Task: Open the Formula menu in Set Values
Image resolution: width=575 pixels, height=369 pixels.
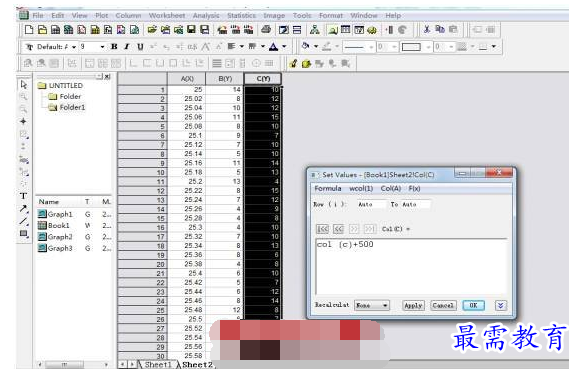Action: click(x=328, y=188)
